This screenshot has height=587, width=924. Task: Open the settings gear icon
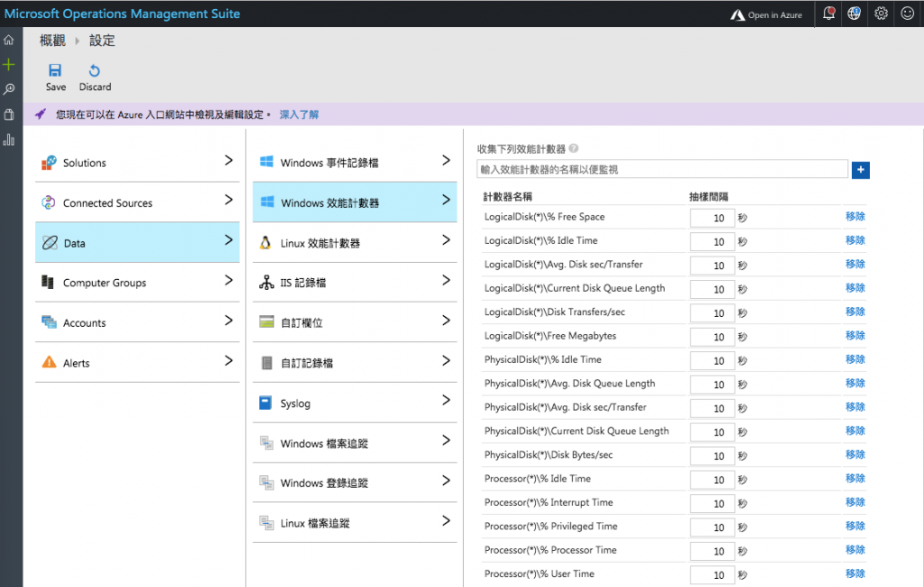point(881,13)
